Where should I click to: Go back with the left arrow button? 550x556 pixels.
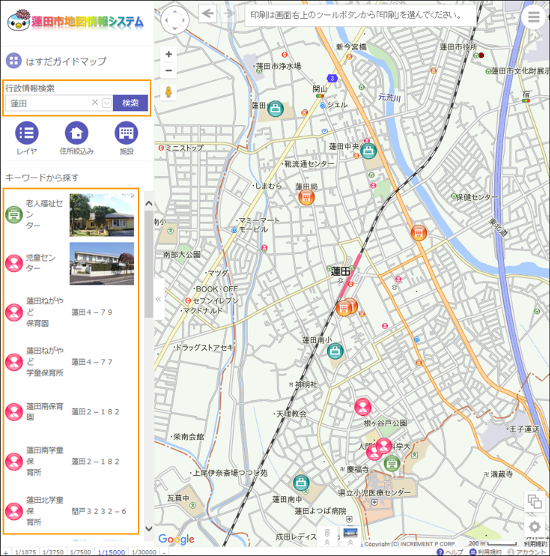click(x=207, y=14)
